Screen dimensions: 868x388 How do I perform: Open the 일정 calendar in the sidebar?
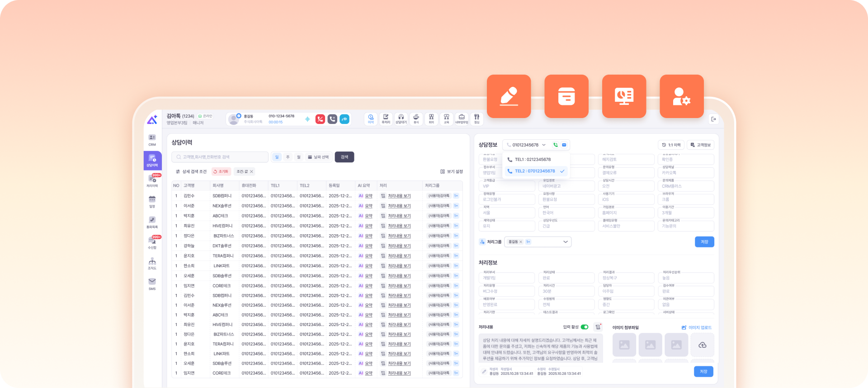pyautogui.click(x=152, y=202)
